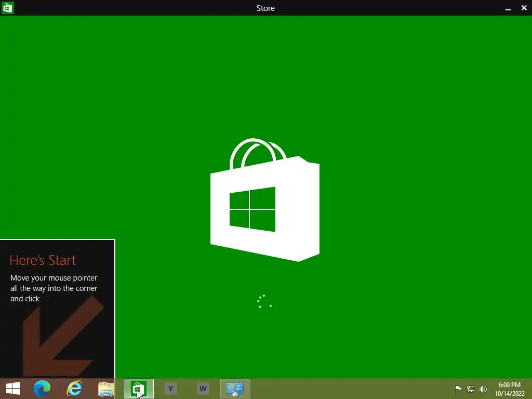
Task: Click the Store title text
Action: [x=265, y=8]
